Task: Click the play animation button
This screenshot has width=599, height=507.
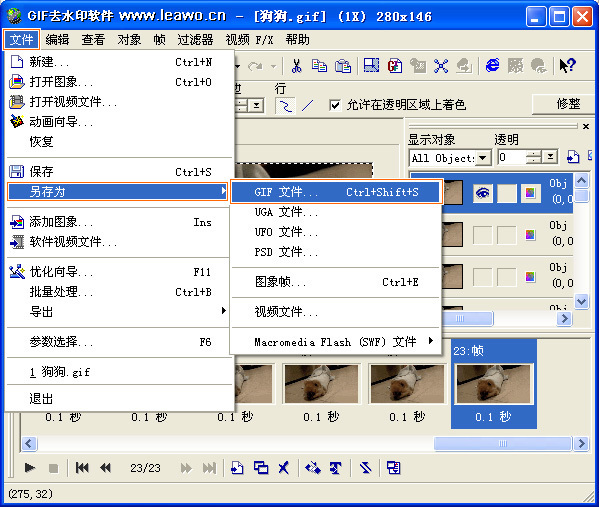Action: pyautogui.click(x=30, y=468)
